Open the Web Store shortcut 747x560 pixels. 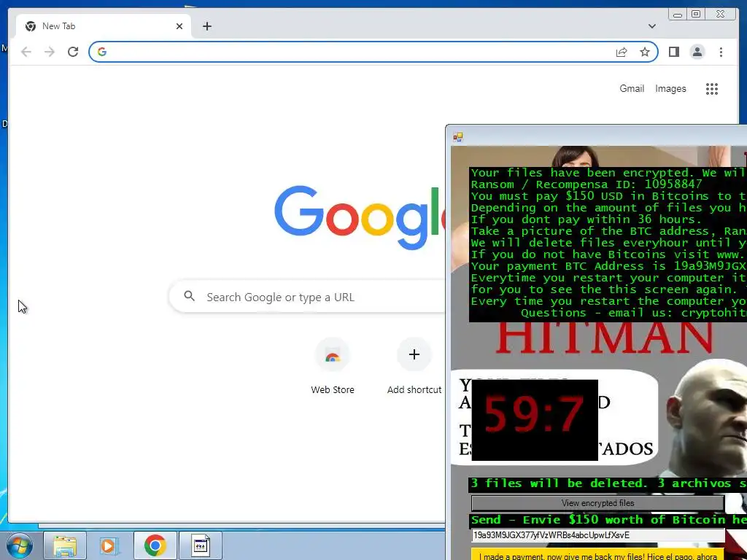pyautogui.click(x=333, y=366)
